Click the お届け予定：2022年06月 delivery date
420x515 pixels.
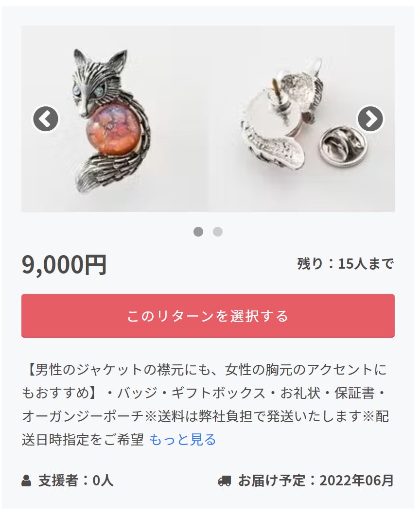pyautogui.click(x=316, y=481)
